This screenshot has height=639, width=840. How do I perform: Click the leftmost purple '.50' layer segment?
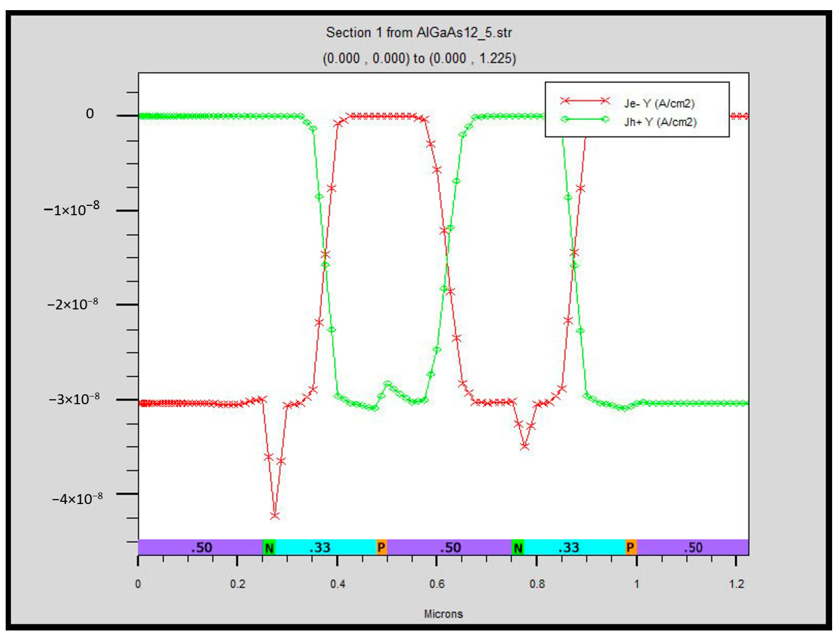coord(200,548)
